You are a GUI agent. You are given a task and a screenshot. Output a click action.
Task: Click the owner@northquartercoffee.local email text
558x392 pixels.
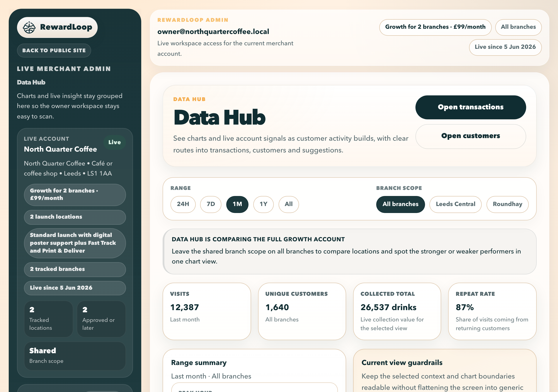[213, 32]
